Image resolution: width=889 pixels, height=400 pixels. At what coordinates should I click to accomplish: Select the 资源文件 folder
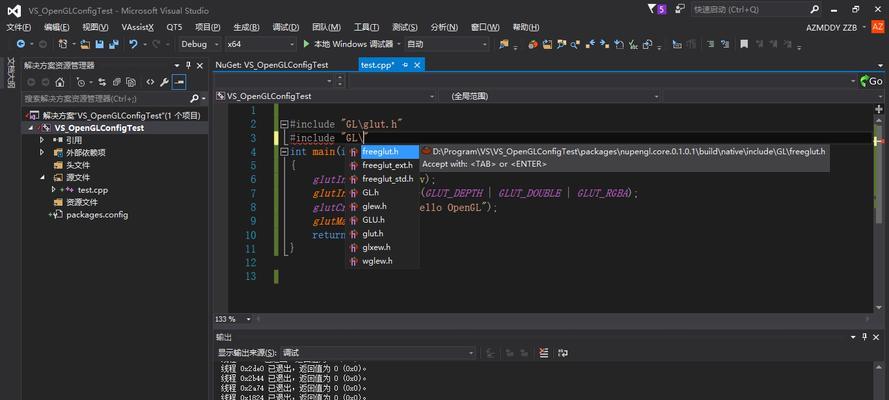(x=82, y=202)
